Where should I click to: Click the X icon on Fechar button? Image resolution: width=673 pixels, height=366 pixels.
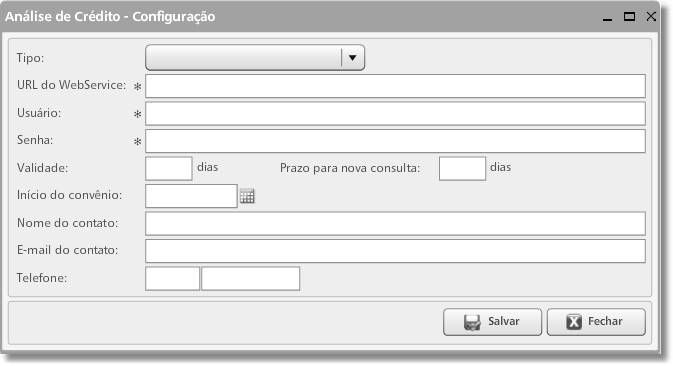[574, 321]
